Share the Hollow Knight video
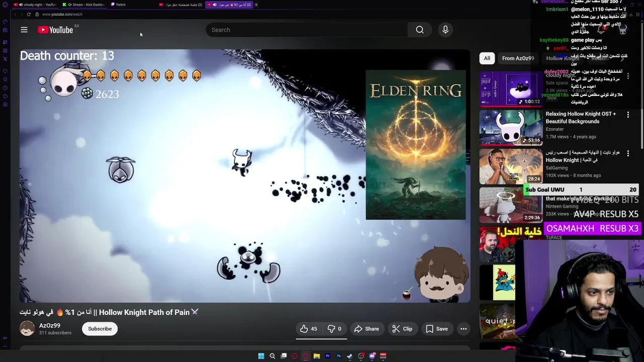 [x=366, y=329]
